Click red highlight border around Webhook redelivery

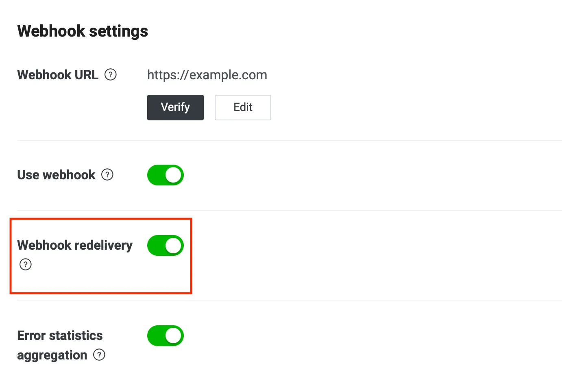101,219
